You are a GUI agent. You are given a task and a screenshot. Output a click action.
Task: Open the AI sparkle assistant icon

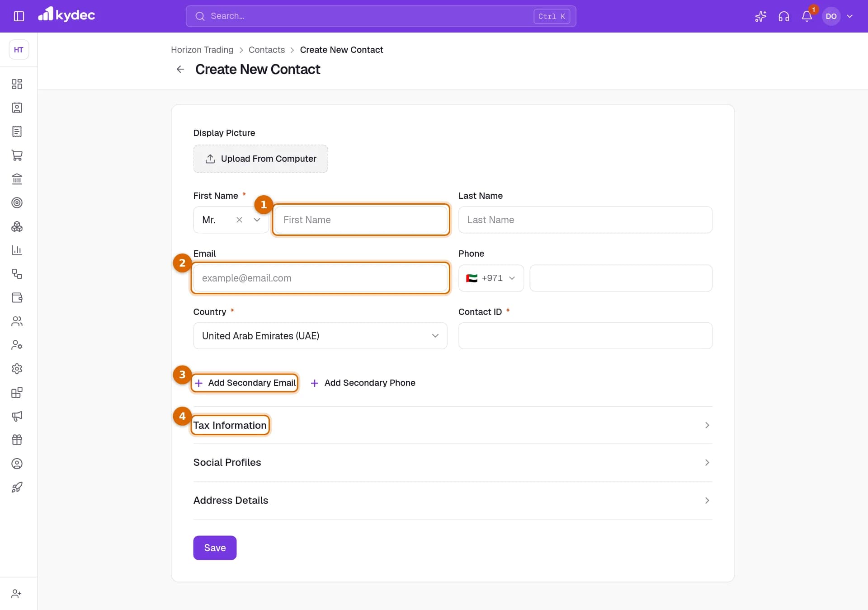(760, 16)
